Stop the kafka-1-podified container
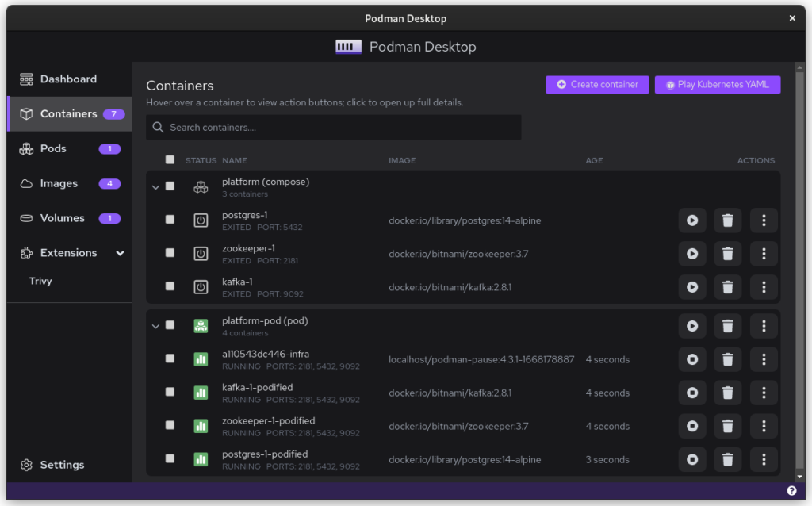The image size is (812, 506). pyautogui.click(x=692, y=393)
